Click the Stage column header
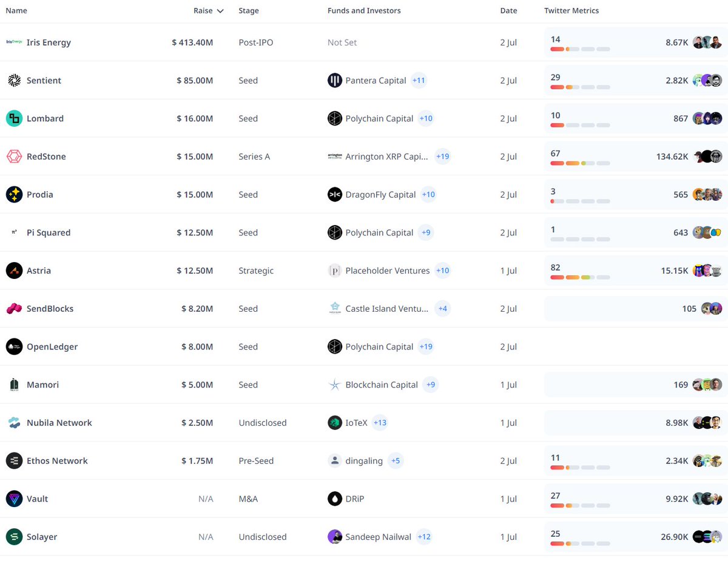 (249, 11)
